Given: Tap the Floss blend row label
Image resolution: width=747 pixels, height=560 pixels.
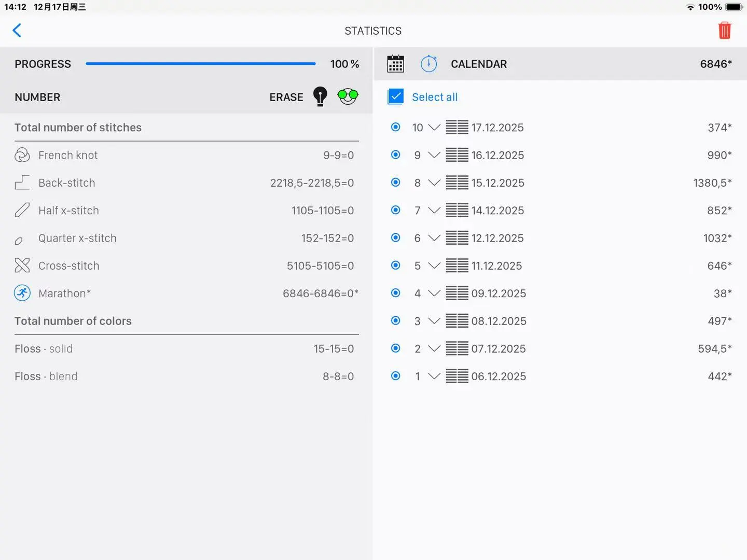Looking at the screenshot, I should (46, 376).
